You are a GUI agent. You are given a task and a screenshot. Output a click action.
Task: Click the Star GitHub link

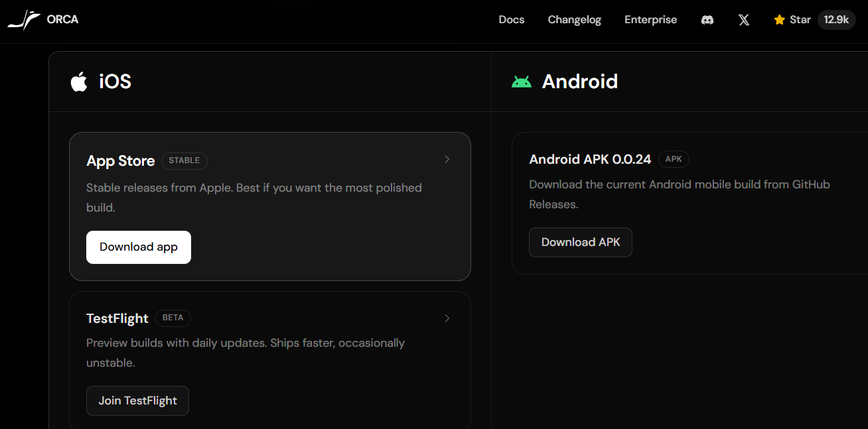[792, 20]
